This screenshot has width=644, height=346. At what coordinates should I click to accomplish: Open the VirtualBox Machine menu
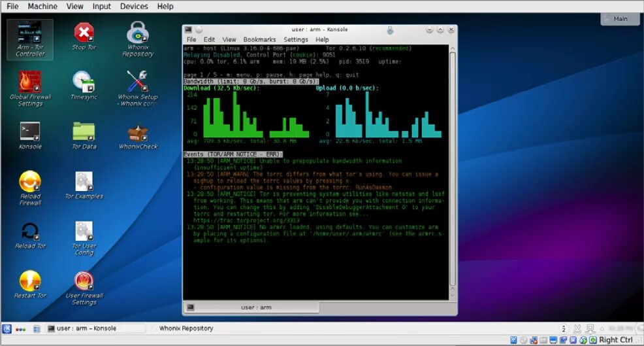pos(42,6)
